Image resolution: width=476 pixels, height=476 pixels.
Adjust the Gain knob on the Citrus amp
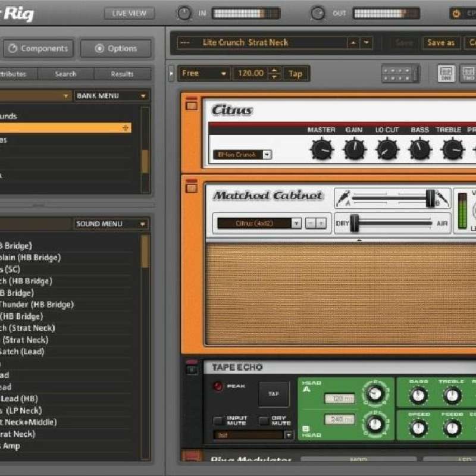click(x=355, y=150)
